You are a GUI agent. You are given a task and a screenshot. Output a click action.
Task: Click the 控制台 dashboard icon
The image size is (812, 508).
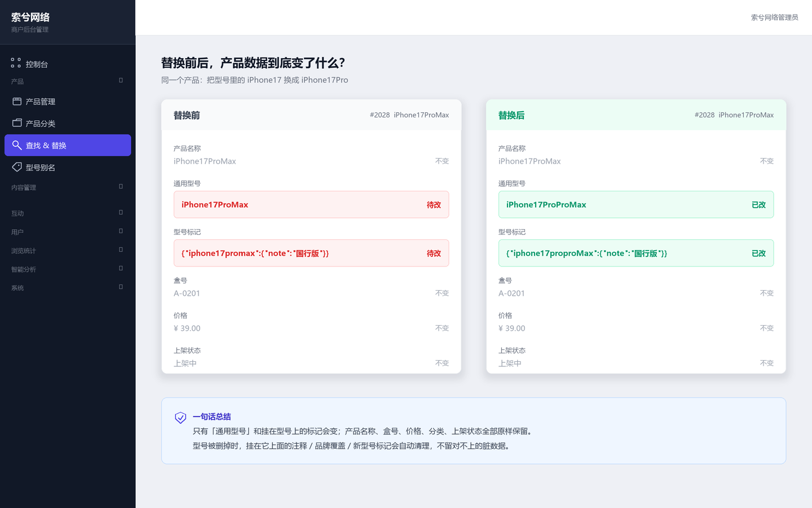tap(16, 63)
